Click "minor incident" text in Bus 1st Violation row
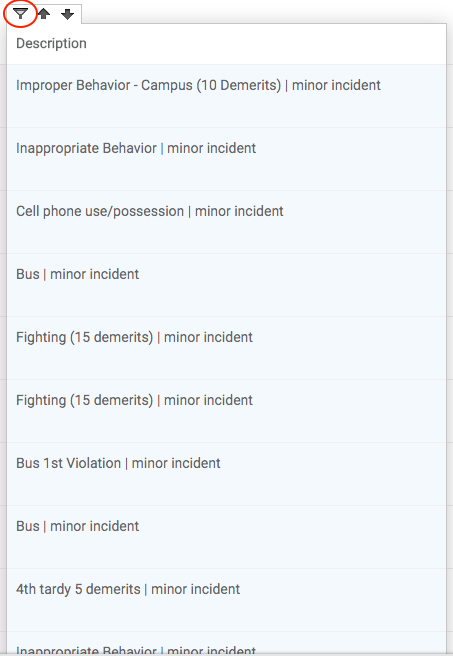Image resolution: width=453 pixels, height=656 pixels. (176, 463)
